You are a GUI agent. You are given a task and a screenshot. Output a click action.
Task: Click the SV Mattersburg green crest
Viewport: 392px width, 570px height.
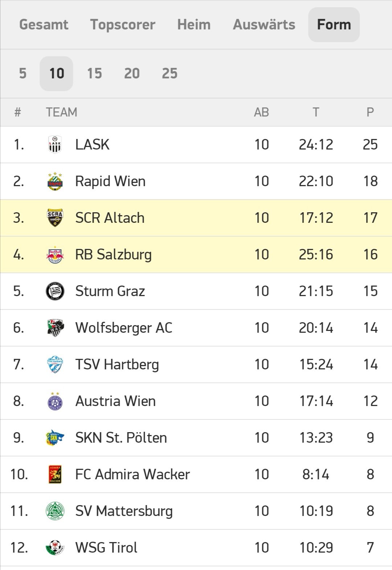[55, 511]
